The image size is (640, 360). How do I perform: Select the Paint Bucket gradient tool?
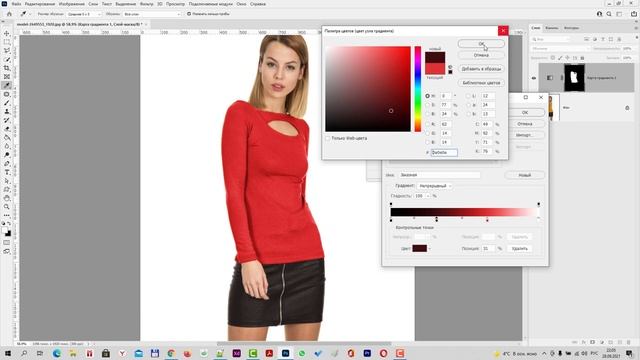pyautogui.click(x=7, y=138)
